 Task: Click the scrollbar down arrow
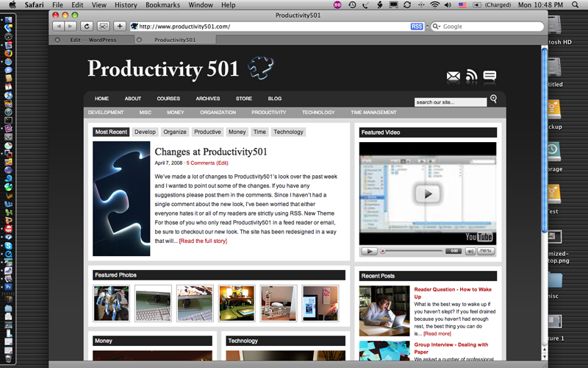(545, 357)
